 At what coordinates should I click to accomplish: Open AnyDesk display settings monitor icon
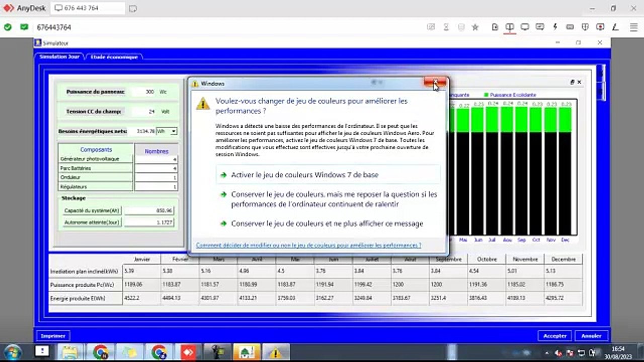click(x=525, y=27)
